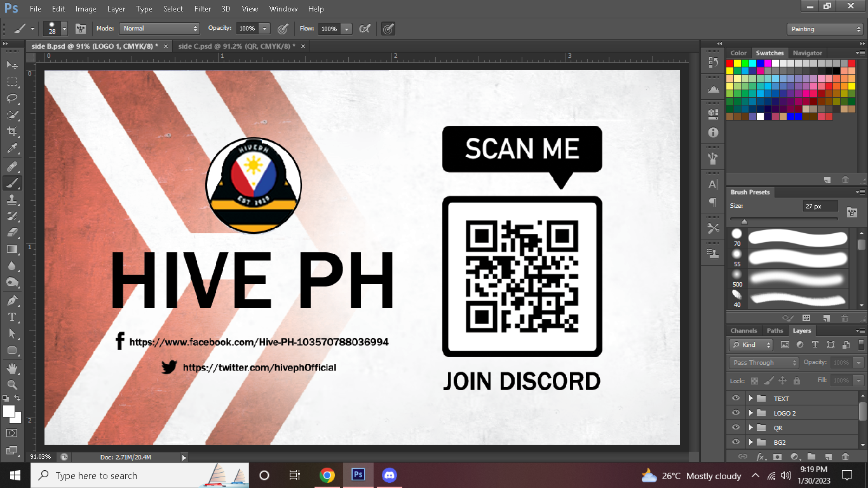Open the brush Mode dropdown
Screen dimensions: 868x488
tap(159, 29)
